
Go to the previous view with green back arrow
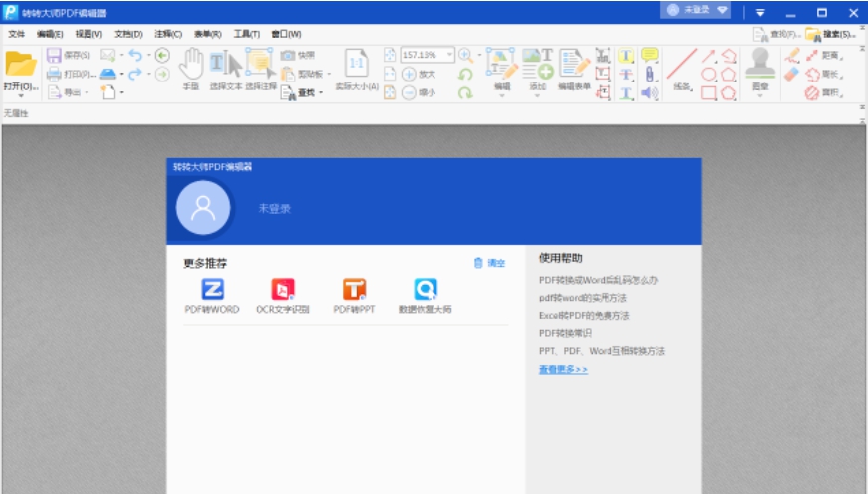(x=162, y=55)
